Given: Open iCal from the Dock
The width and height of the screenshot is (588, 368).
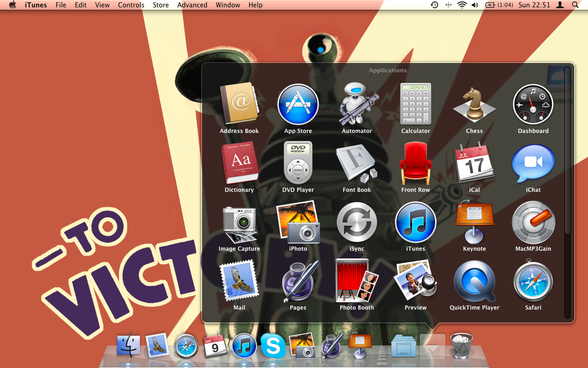Looking at the screenshot, I should 215,345.
